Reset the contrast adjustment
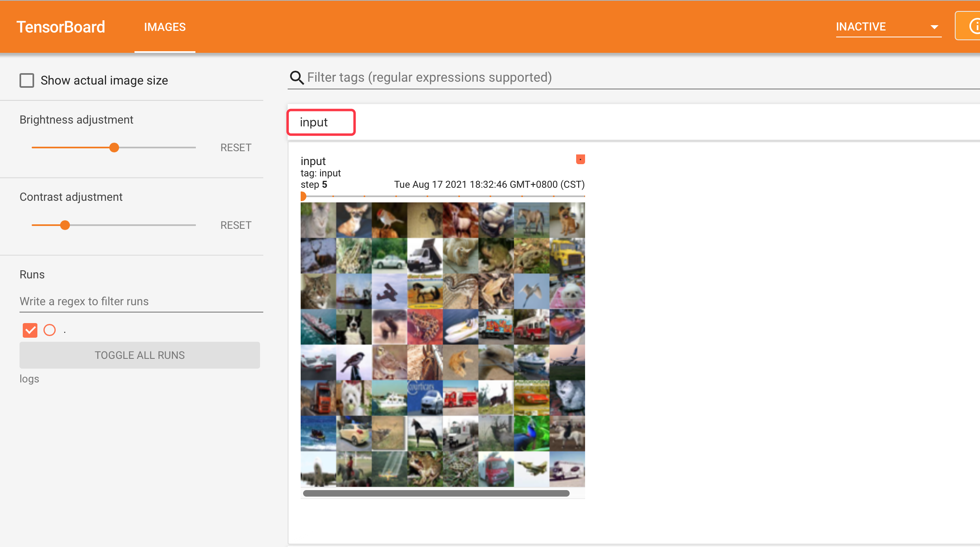Screen dimensions: 980x547 236,225
